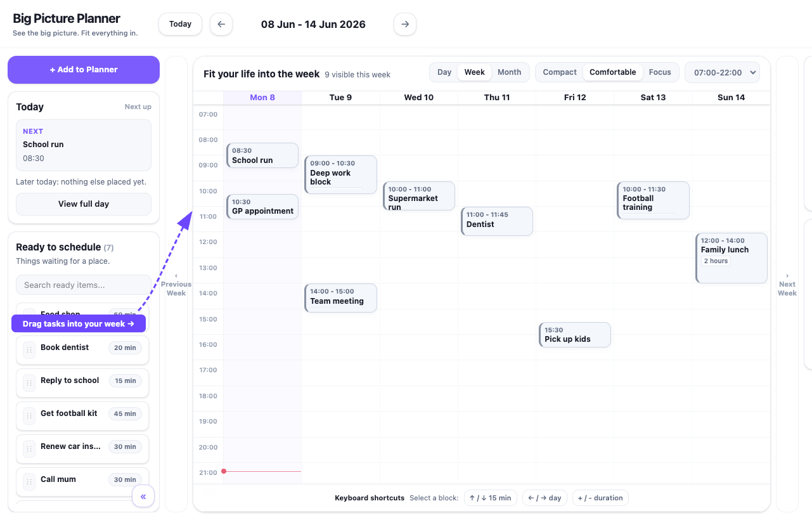This screenshot has height=520, width=812.
Task: Focus the Search ready items field
Action: pyautogui.click(x=84, y=285)
